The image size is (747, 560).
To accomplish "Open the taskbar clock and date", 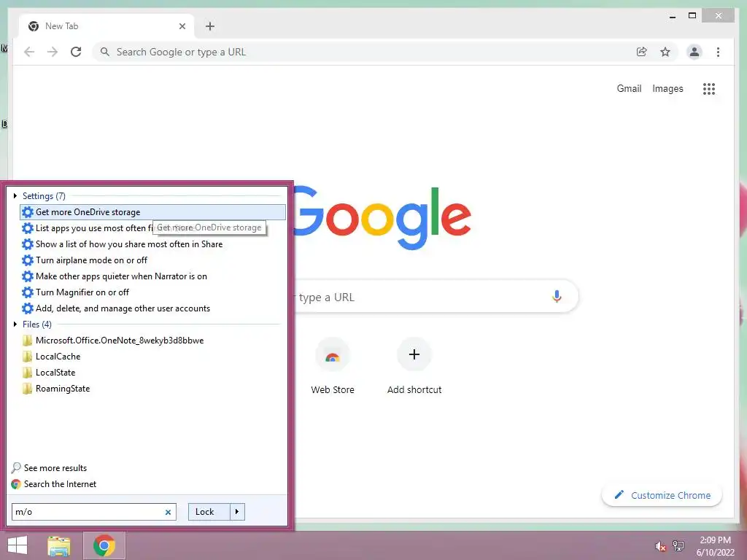I will tap(715, 546).
